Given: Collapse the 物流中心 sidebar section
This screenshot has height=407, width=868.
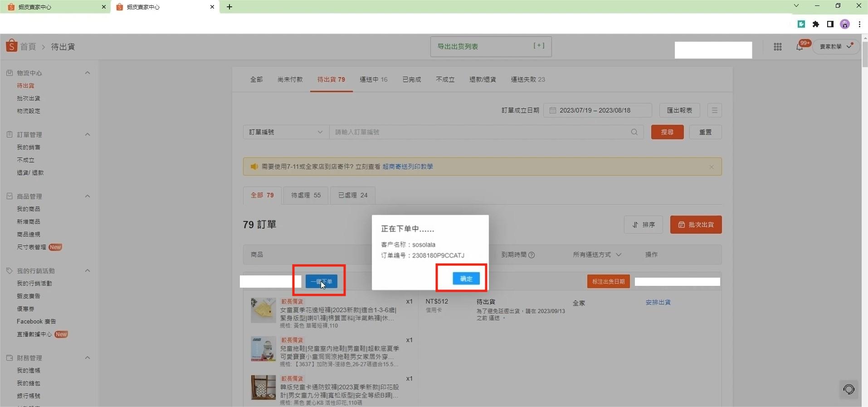Looking at the screenshot, I should pyautogui.click(x=88, y=73).
